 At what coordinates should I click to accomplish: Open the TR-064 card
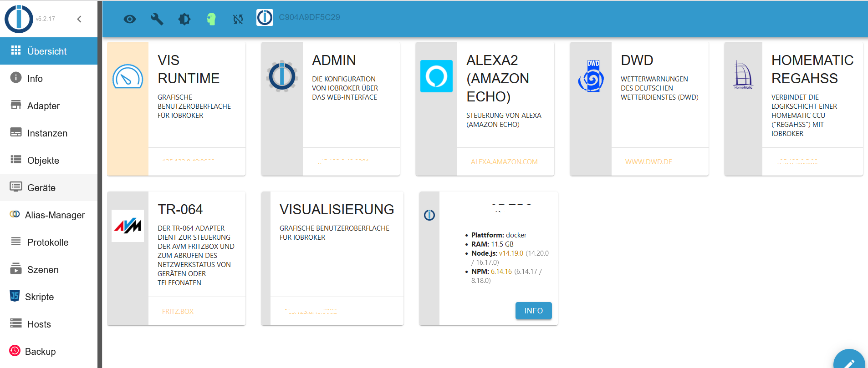click(x=176, y=258)
